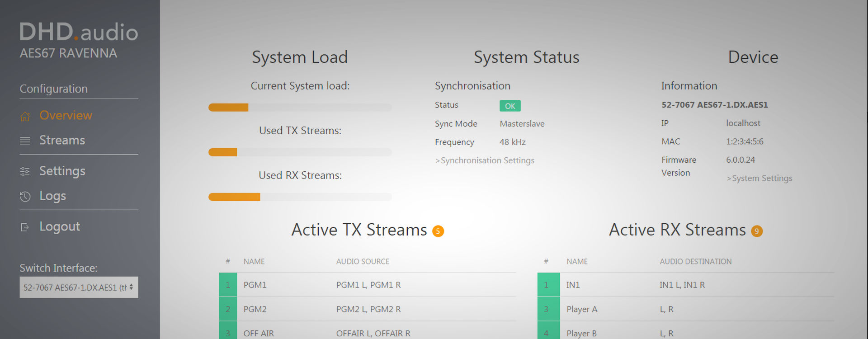
Task: Click the Active RX Streams count badge
Action: click(x=757, y=231)
